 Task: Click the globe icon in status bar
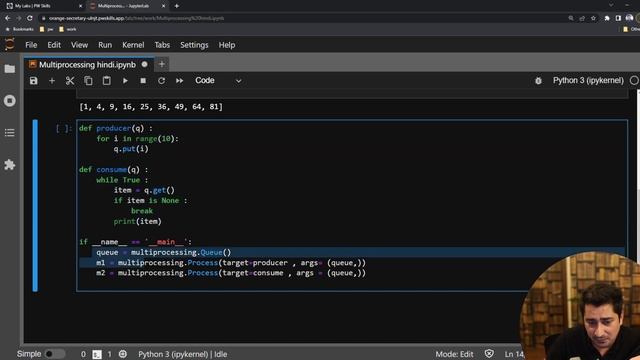pyautogui.click(x=122, y=354)
